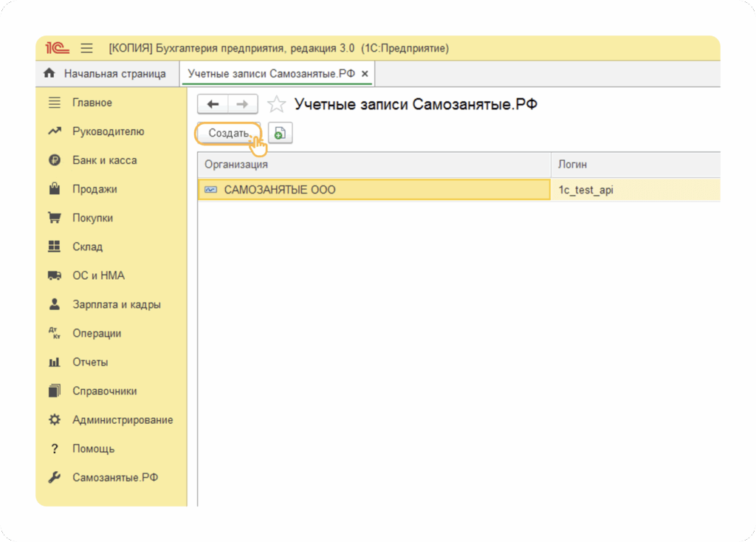The height and width of the screenshot is (542, 756).
Task: Open the 1C main hamburger menu
Action: [86, 49]
